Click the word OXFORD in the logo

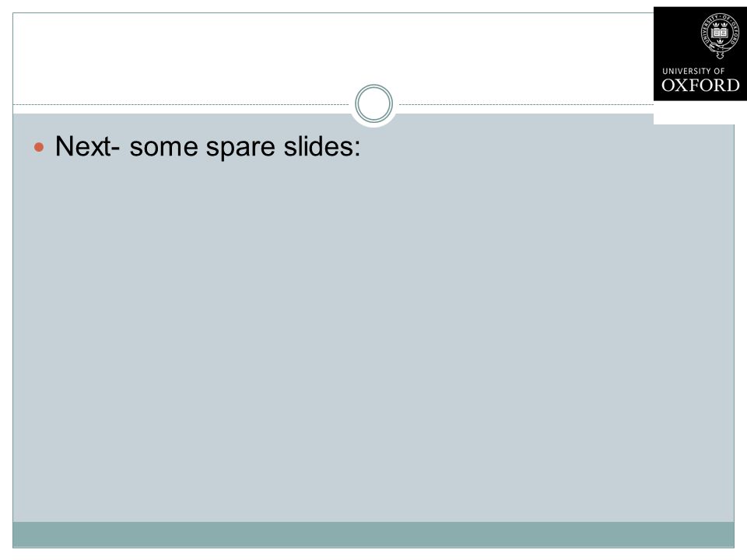tap(700, 86)
